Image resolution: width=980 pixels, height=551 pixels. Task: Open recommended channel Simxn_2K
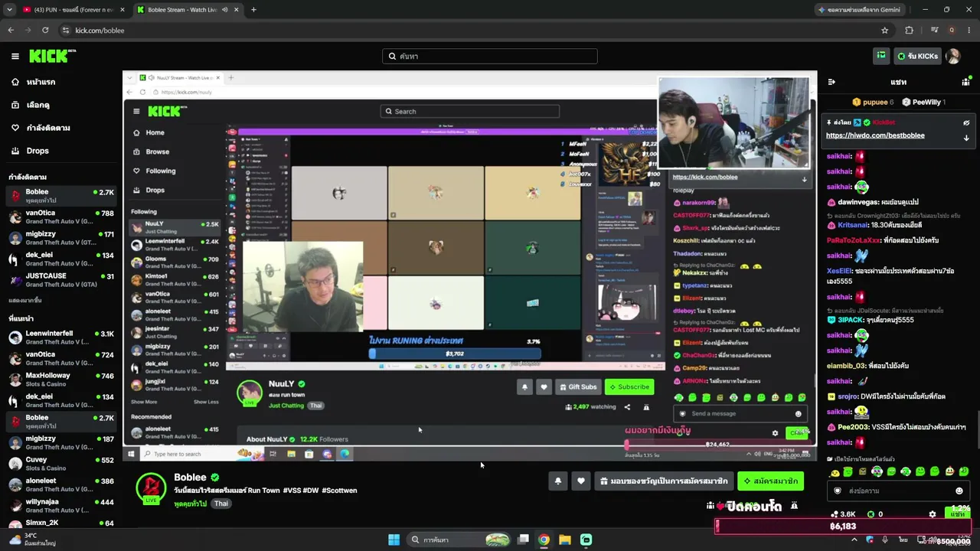click(x=60, y=523)
